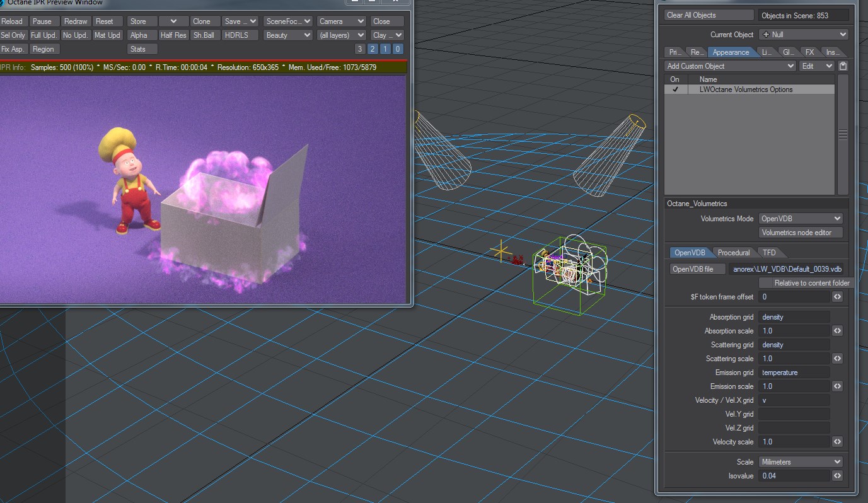868x503 pixels.
Task: Click Reset in the IPR window
Action: (x=108, y=21)
